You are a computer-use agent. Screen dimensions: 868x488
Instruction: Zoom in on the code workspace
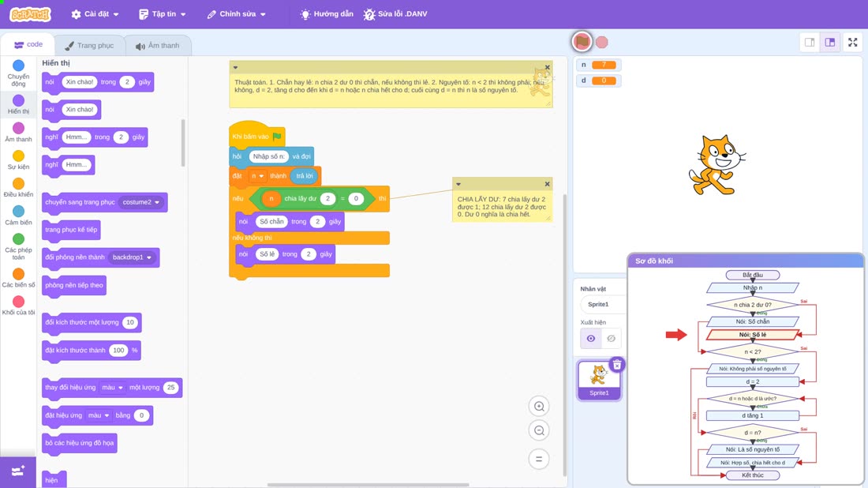tap(539, 407)
